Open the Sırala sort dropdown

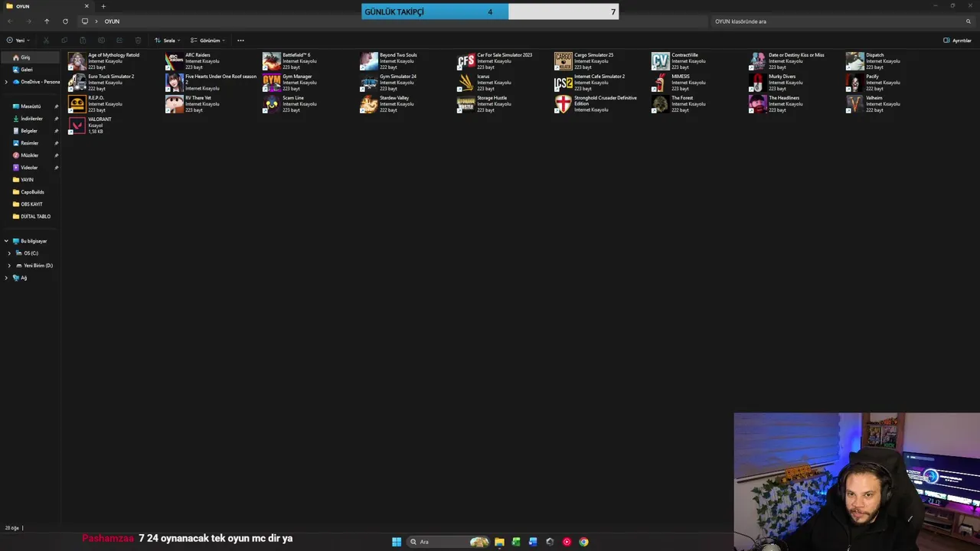168,41
